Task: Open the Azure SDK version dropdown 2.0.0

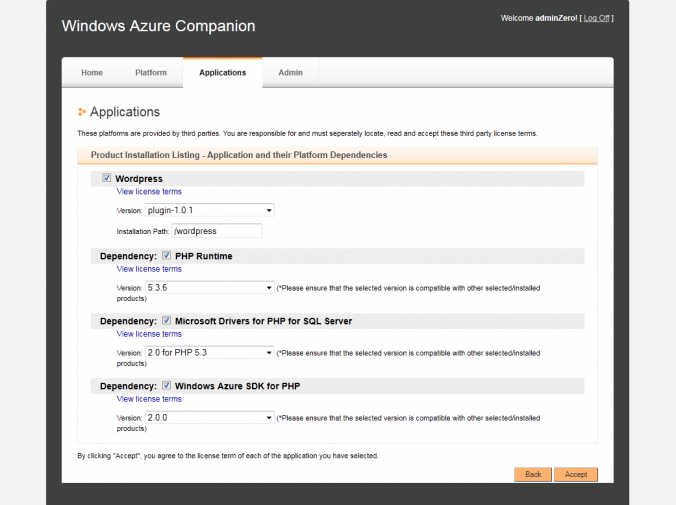Action: (x=210, y=417)
